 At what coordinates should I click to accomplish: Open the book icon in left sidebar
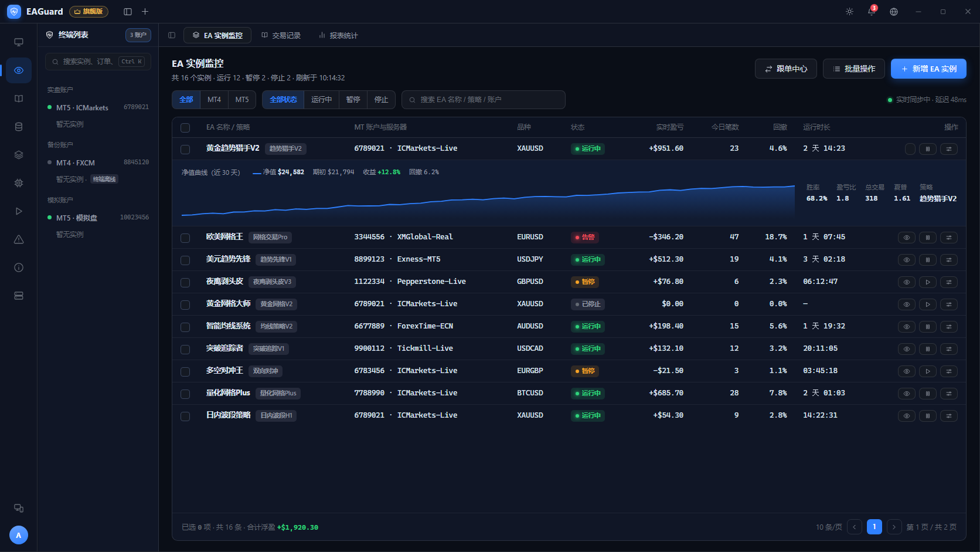(19, 99)
